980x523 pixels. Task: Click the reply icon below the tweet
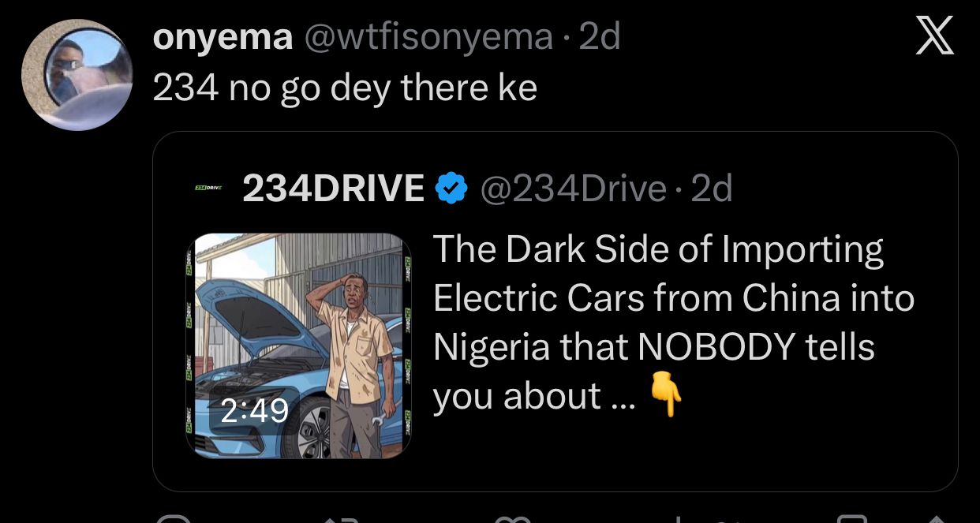pyautogui.click(x=174, y=520)
